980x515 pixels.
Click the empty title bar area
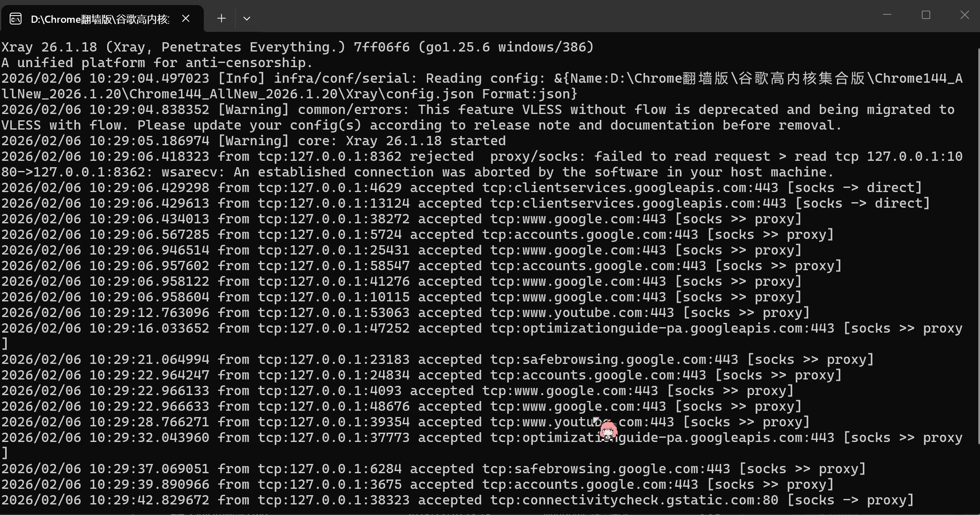548,16
